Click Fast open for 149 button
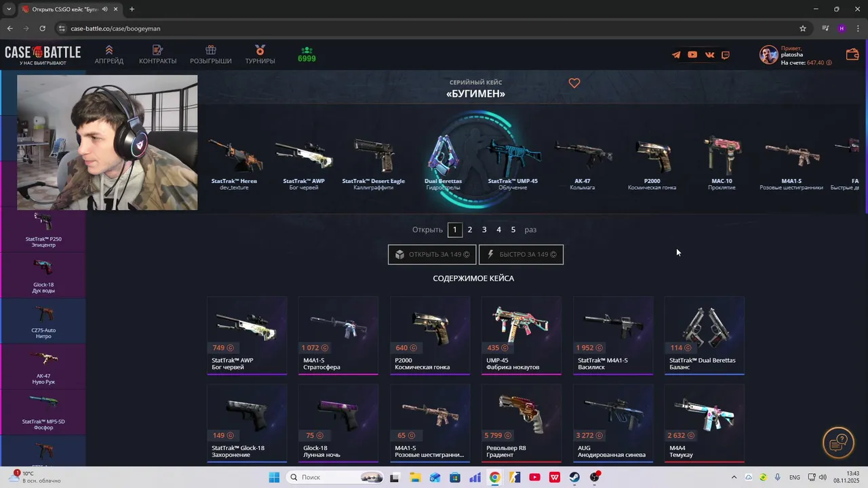Viewport: 868px width, 488px height. (521, 254)
